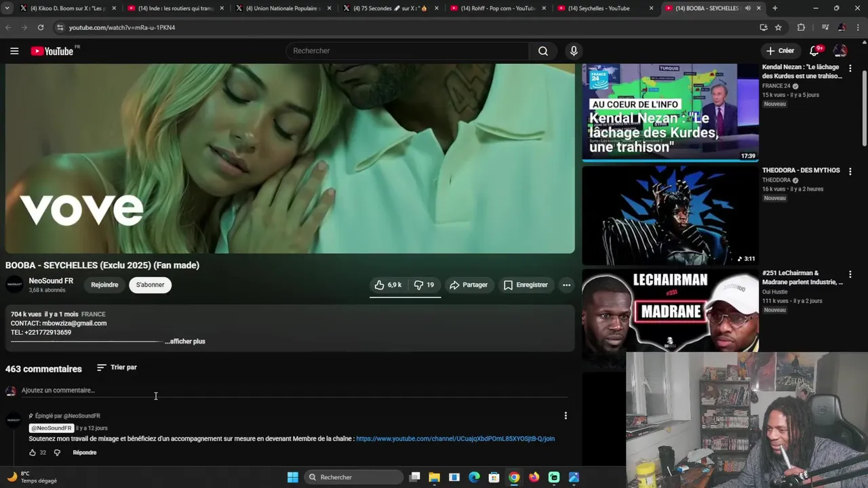The width and height of the screenshot is (868, 488).
Task: View site information icon in address bar
Action: (x=60, y=27)
